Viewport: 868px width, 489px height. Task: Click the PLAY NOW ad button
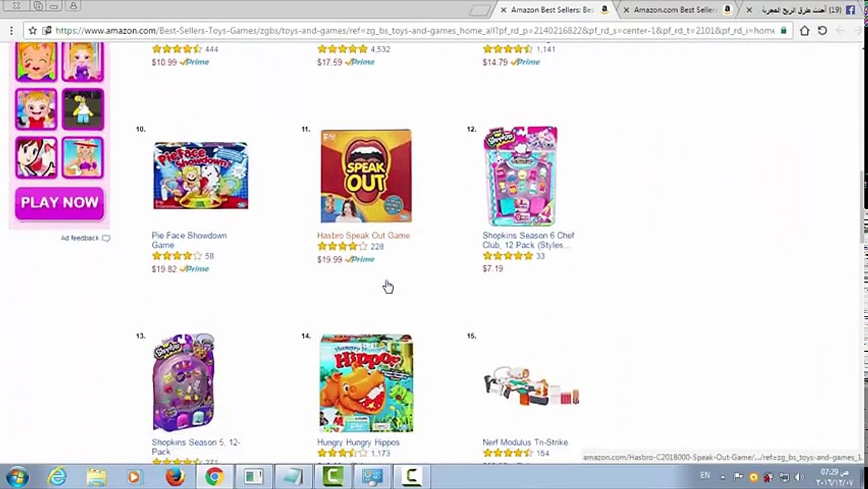[59, 203]
